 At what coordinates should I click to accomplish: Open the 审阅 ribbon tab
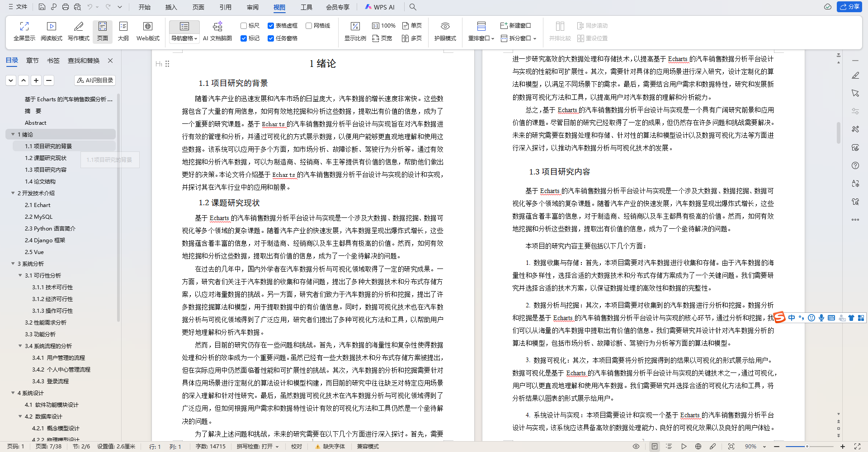pos(253,7)
